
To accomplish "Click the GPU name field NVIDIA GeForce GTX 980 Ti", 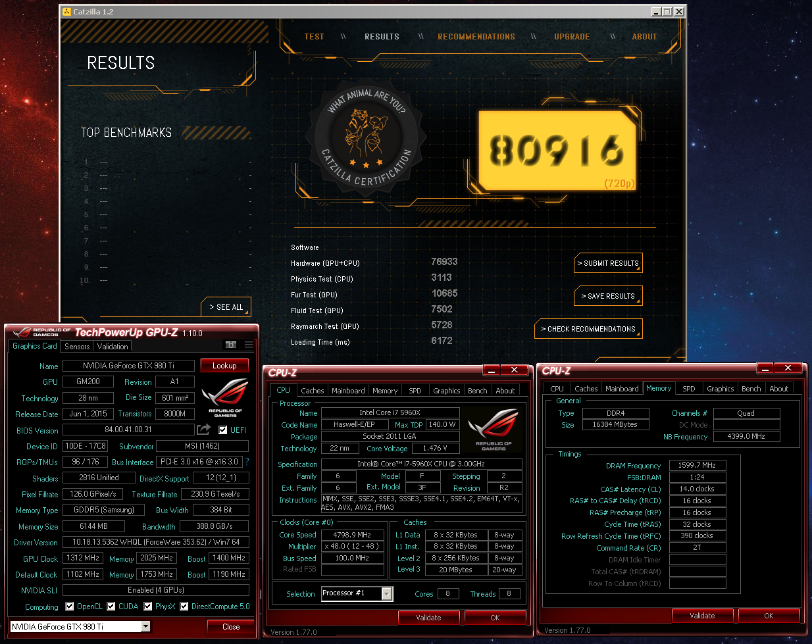I will tap(128, 366).
